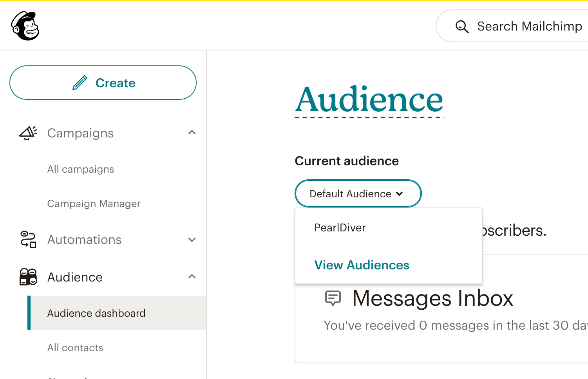Image resolution: width=588 pixels, height=379 pixels.
Task: Collapse the Audience section chevron
Action: (x=192, y=277)
